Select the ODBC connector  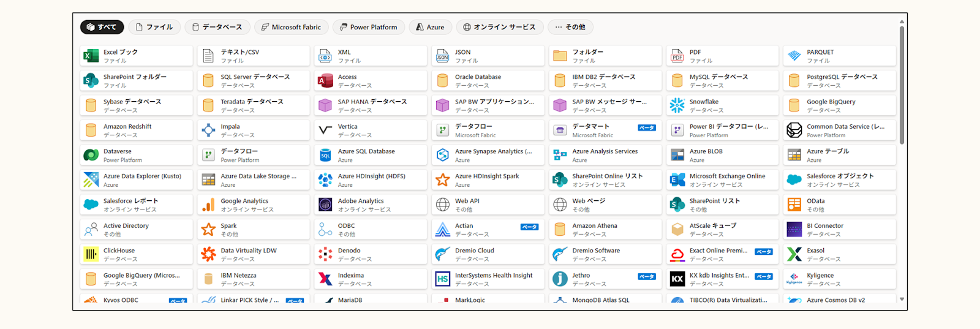(x=371, y=230)
